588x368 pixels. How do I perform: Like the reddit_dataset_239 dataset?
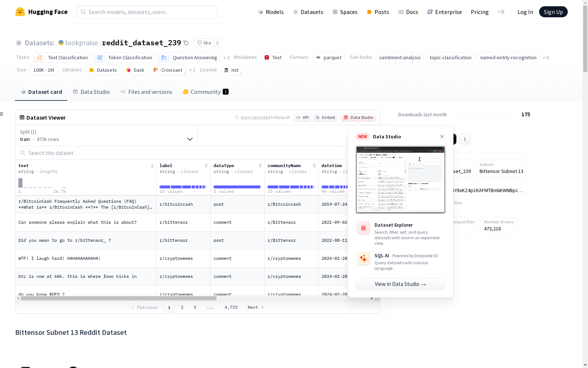pyautogui.click(x=204, y=43)
